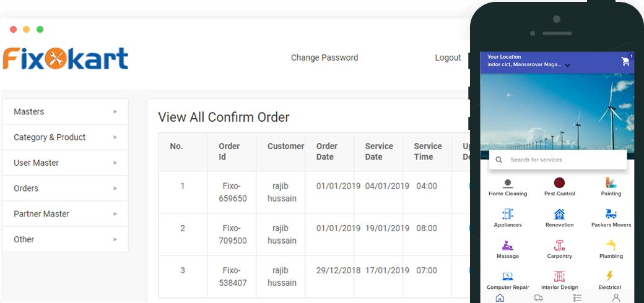Screen dimensions: 644x303
Task: Choose the Pest Control service icon
Action: (x=559, y=183)
